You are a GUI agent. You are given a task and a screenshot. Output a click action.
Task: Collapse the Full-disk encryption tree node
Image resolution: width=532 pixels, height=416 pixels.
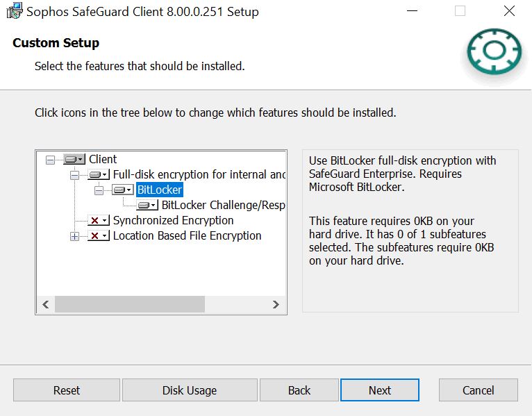click(x=74, y=175)
